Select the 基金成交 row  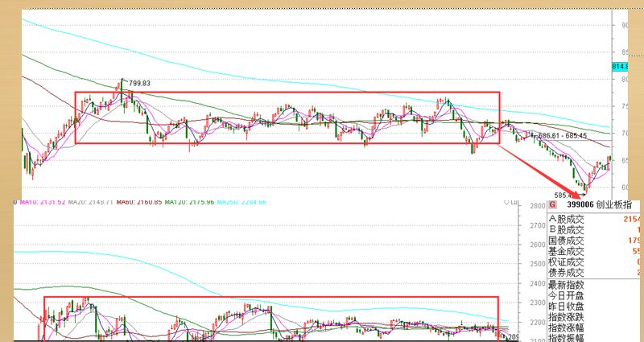tap(594, 251)
